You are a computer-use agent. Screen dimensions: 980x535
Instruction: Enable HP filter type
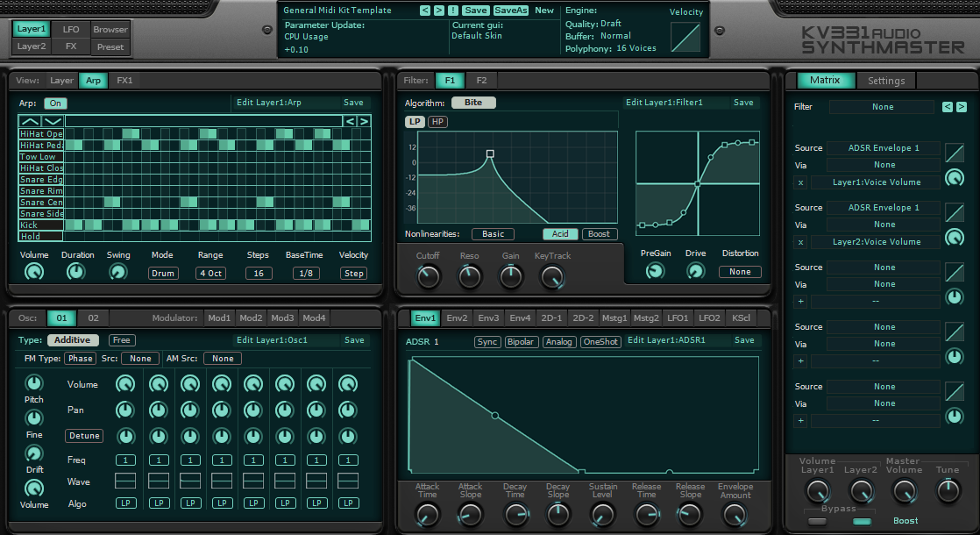[x=437, y=122]
